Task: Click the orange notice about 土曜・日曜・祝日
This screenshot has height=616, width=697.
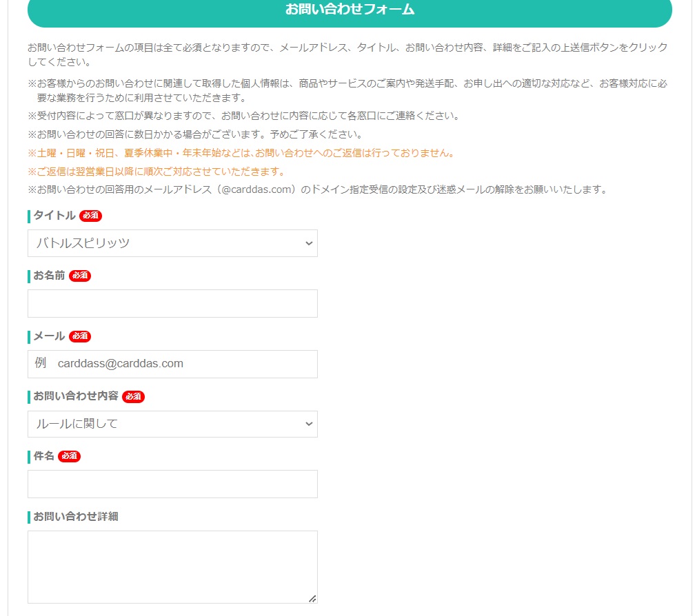Action: click(x=241, y=153)
